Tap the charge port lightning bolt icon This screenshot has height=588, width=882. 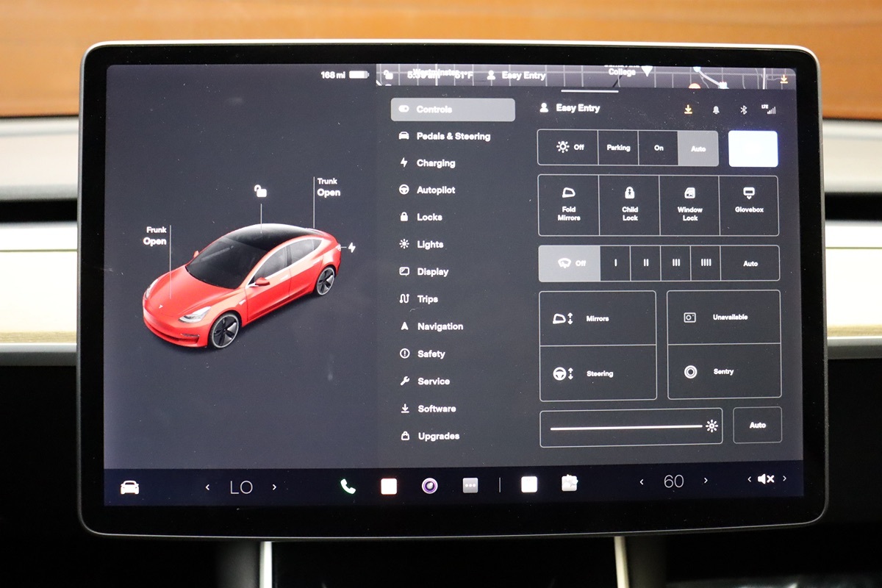pos(351,248)
